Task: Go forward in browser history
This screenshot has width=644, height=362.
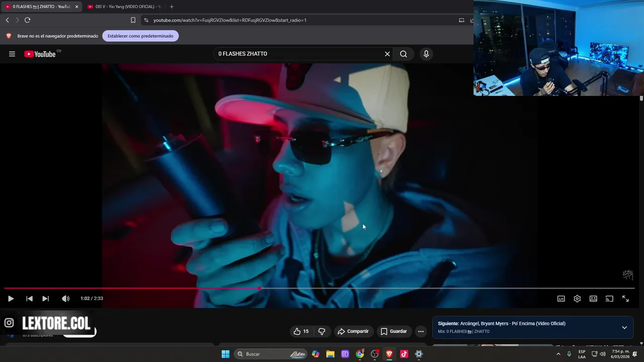Action: point(17,20)
